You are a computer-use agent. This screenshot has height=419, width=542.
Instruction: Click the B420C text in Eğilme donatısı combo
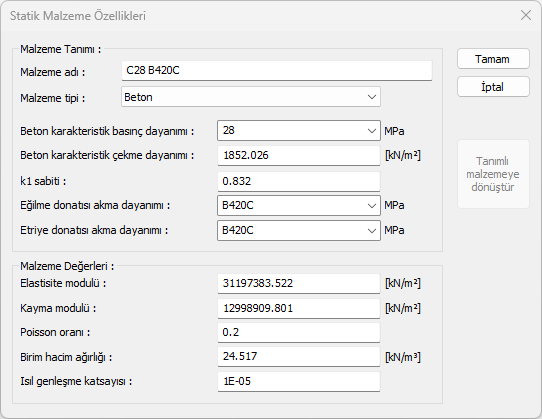coord(238,205)
